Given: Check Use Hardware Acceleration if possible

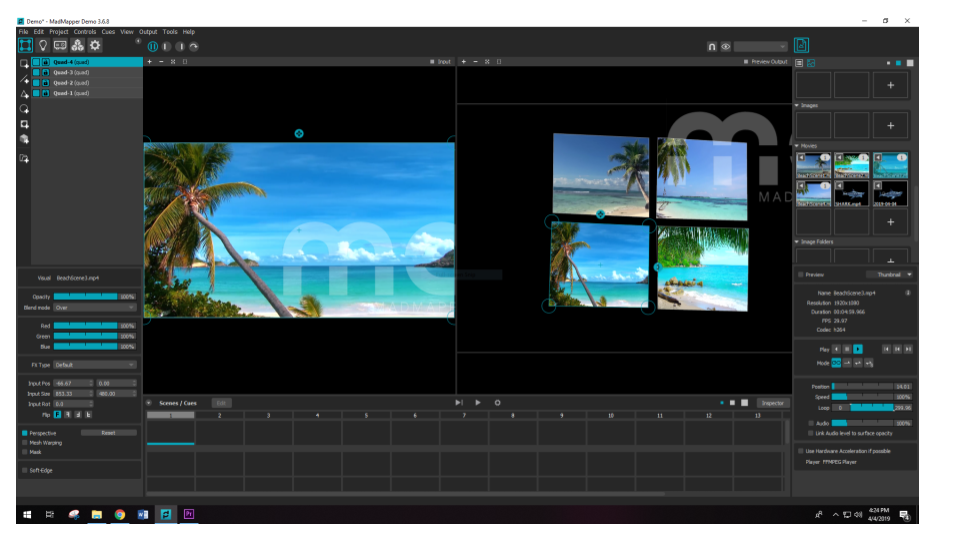Looking at the screenshot, I should [801, 451].
